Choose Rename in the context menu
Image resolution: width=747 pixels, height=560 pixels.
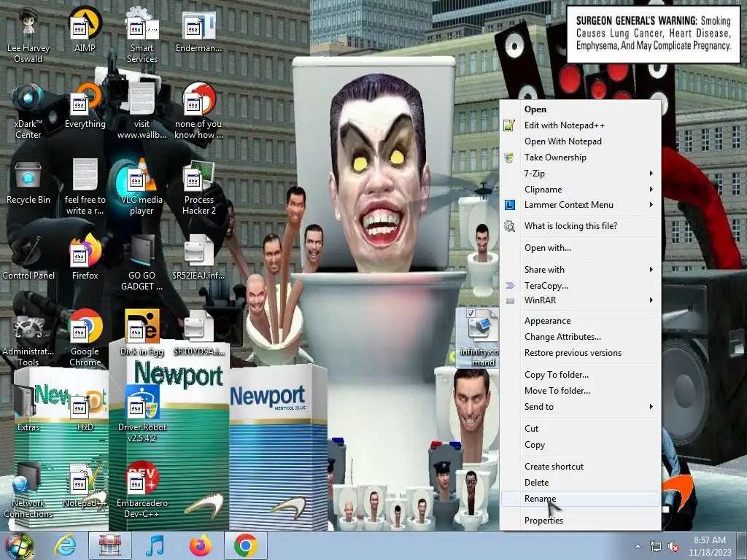(581, 499)
